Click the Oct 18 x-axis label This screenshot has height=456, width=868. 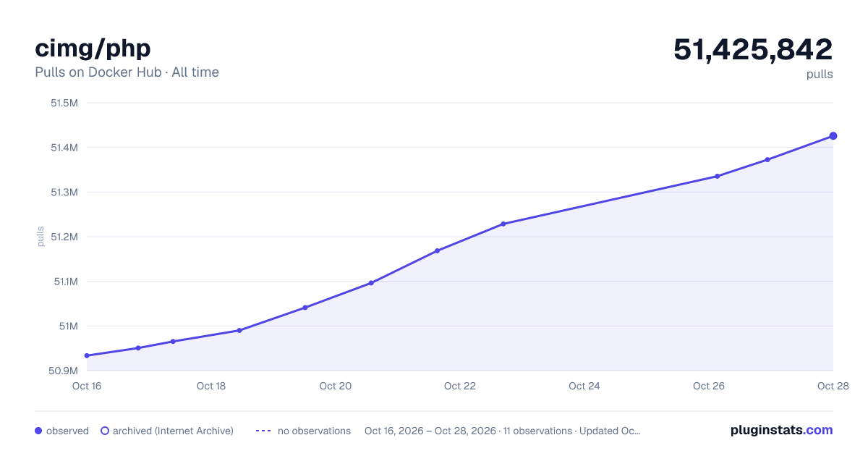pyautogui.click(x=211, y=386)
